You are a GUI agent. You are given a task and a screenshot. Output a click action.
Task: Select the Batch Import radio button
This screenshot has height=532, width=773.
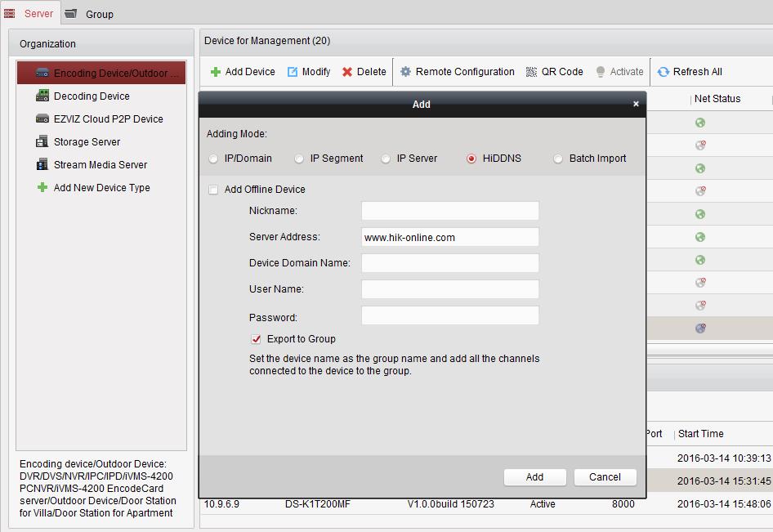558,159
